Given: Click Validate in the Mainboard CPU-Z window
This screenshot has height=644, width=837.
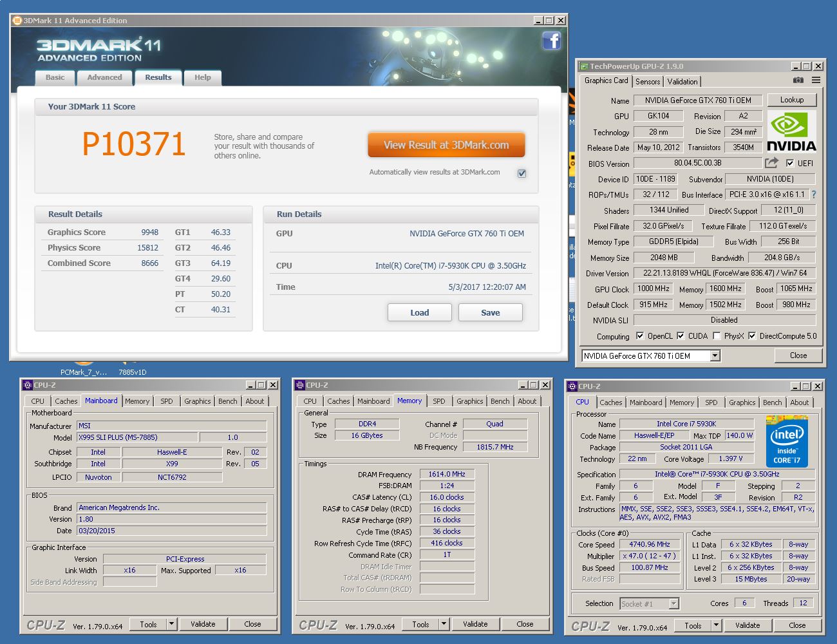Looking at the screenshot, I should coord(203,624).
